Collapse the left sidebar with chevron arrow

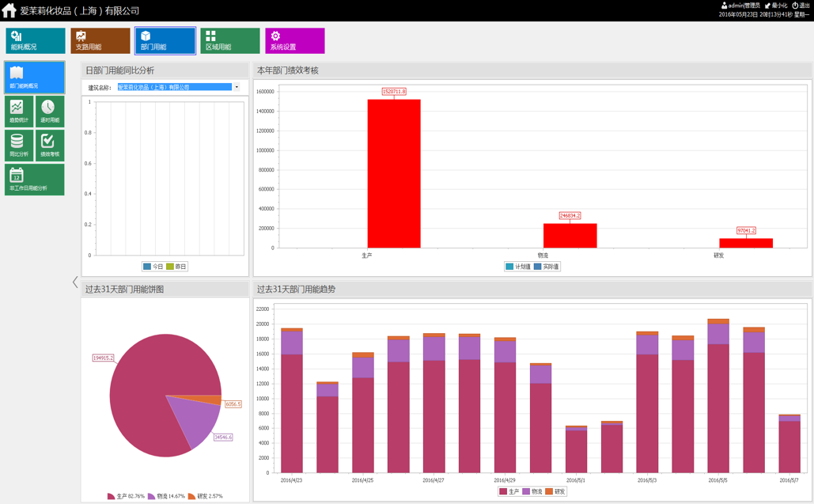click(75, 282)
